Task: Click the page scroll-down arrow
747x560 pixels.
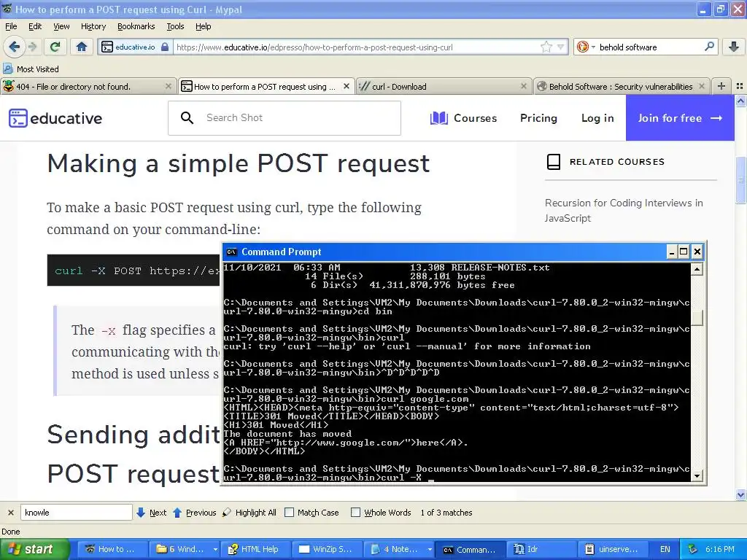Action: click(x=740, y=495)
